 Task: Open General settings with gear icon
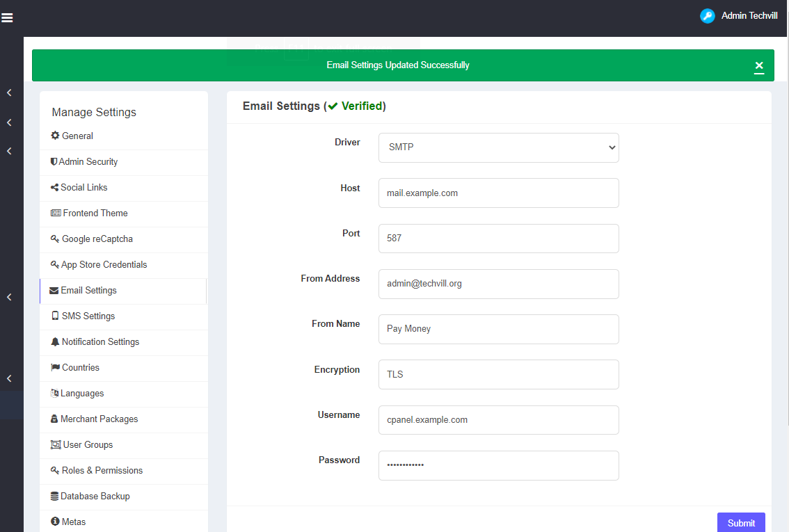click(56, 136)
